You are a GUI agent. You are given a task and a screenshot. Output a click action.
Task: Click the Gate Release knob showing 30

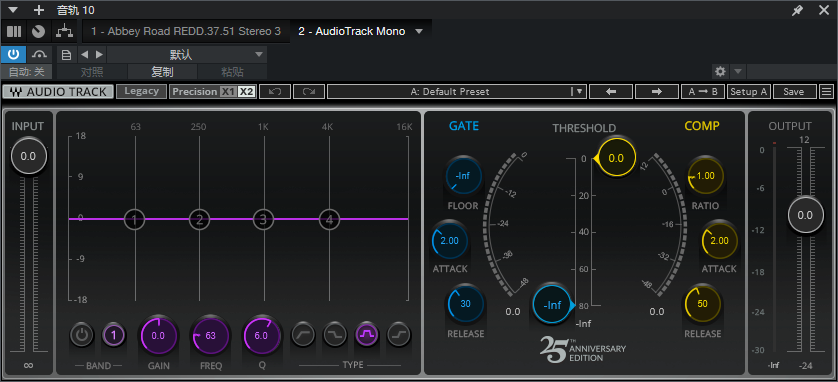click(465, 304)
